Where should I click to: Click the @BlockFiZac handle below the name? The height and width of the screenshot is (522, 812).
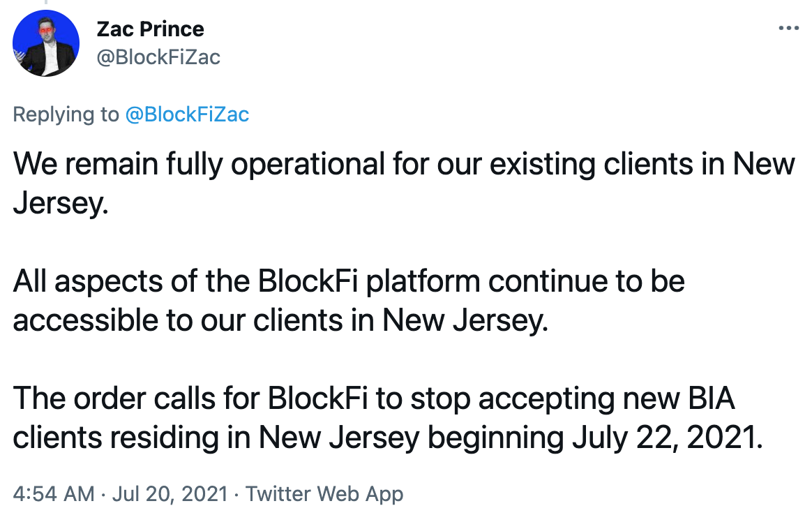point(157,57)
